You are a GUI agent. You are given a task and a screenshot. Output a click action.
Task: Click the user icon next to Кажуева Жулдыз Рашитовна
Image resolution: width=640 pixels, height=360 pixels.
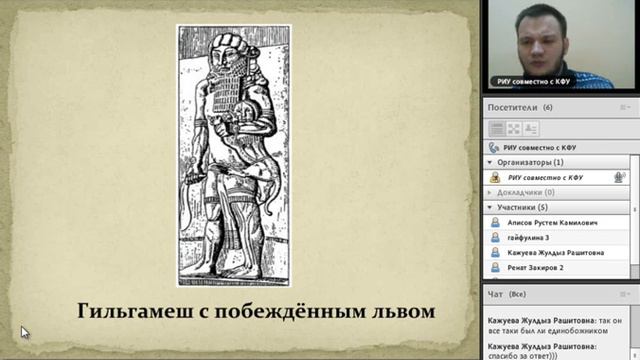(x=495, y=253)
